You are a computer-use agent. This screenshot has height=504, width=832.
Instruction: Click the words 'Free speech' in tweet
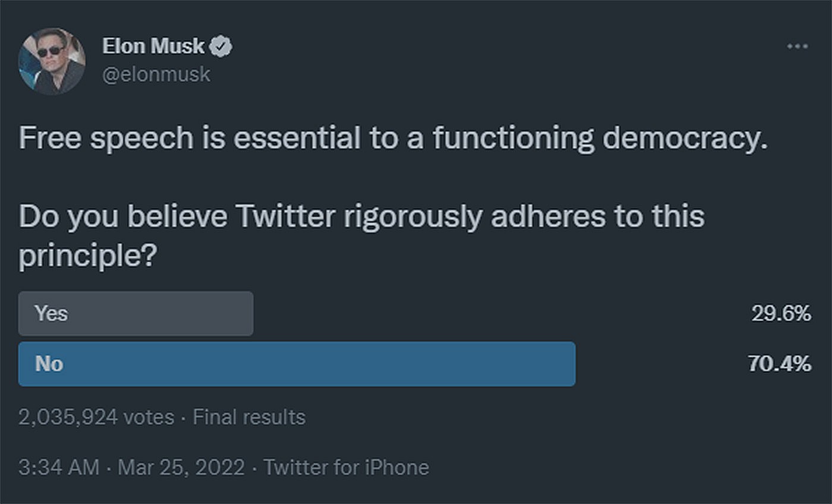[106, 139]
